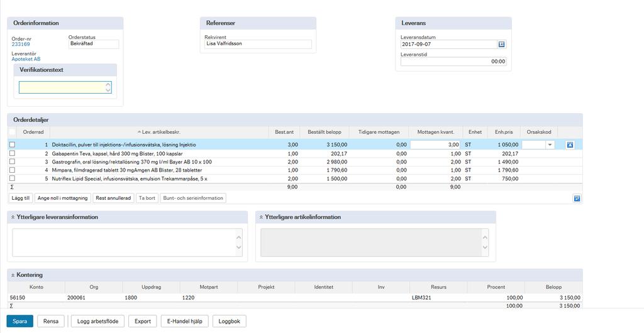Click the Motpart cell 1220
This screenshot has width=644, height=333.
(x=209, y=298)
